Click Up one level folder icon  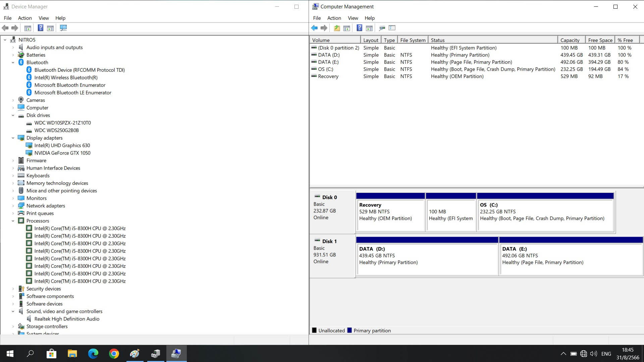click(x=337, y=28)
